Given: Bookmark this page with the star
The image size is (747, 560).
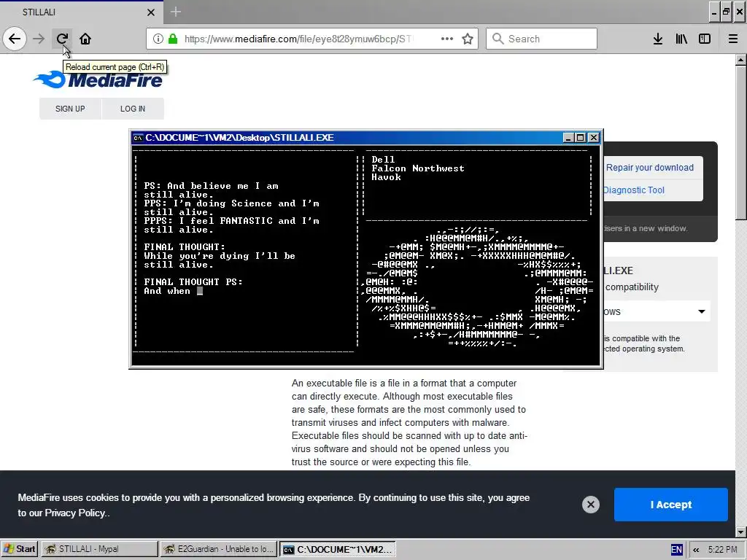Looking at the screenshot, I should click(468, 39).
